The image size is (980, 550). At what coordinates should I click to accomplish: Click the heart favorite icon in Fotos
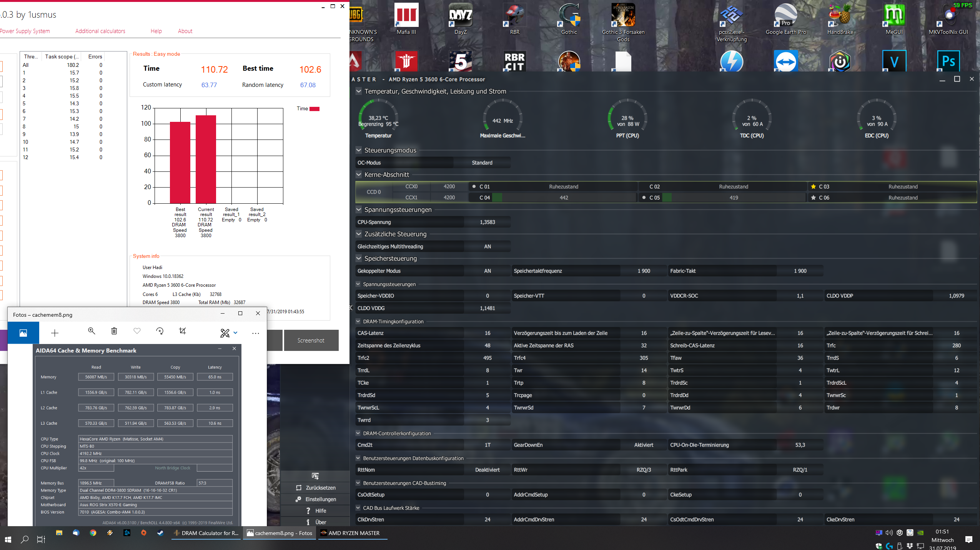pos(137,331)
